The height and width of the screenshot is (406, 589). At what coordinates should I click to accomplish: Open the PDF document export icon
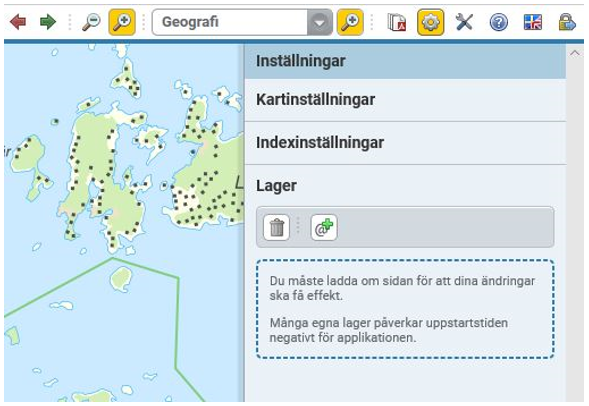pyautogui.click(x=397, y=22)
